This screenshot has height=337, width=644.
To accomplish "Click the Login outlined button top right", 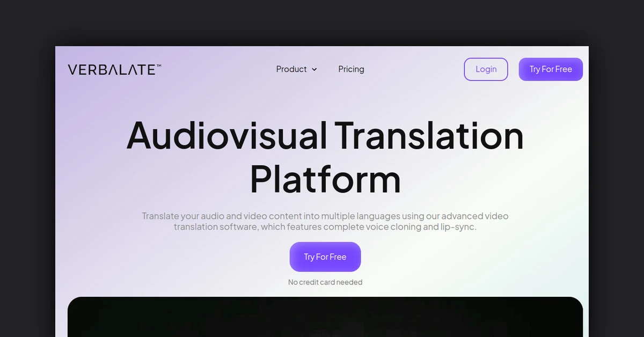I will click(486, 69).
